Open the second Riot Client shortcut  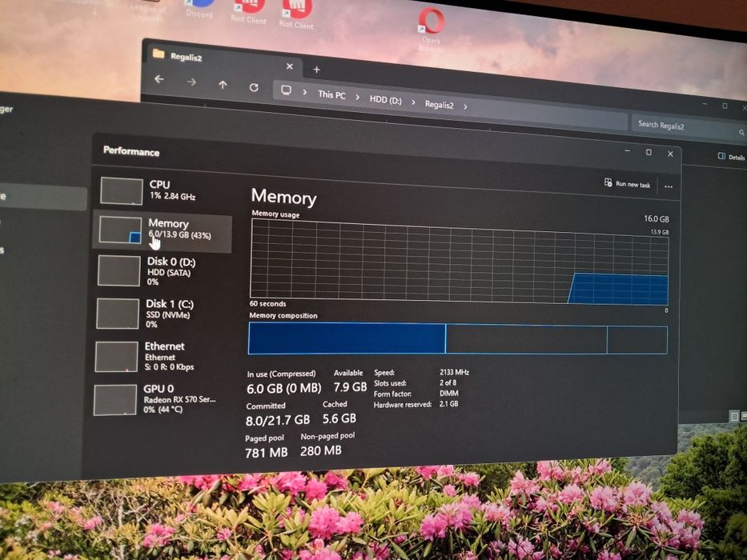pyautogui.click(x=296, y=14)
